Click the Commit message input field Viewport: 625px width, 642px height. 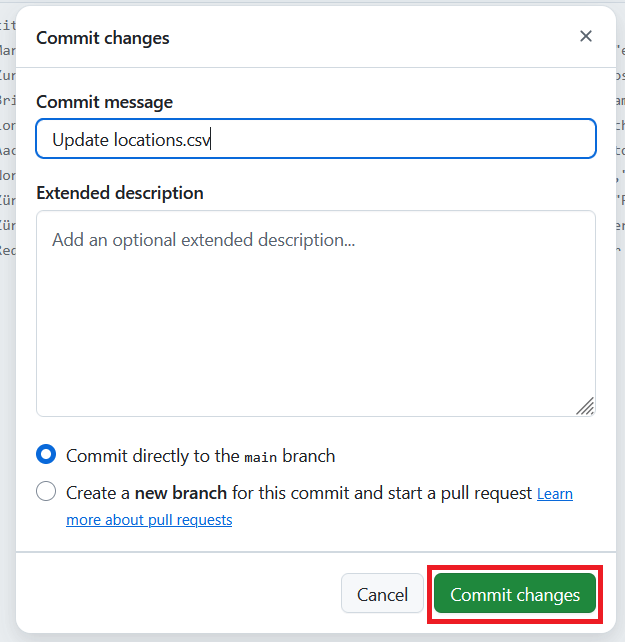400,140
